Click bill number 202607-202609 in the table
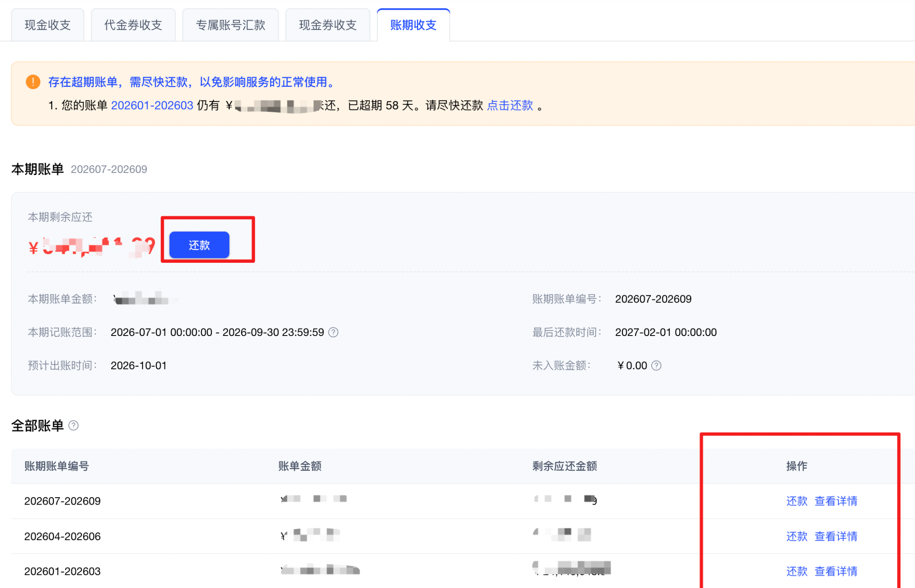Image resolution: width=915 pixels, height=588 pixels. 62,501
